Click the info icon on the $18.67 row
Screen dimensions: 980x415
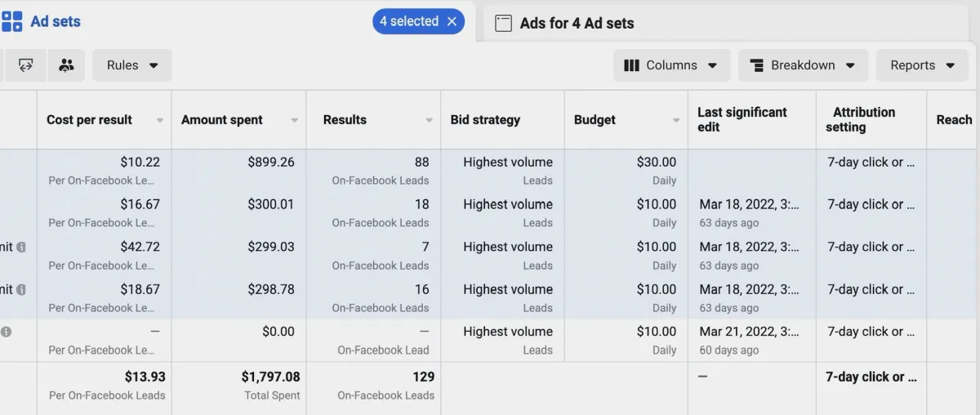[21, 289]
